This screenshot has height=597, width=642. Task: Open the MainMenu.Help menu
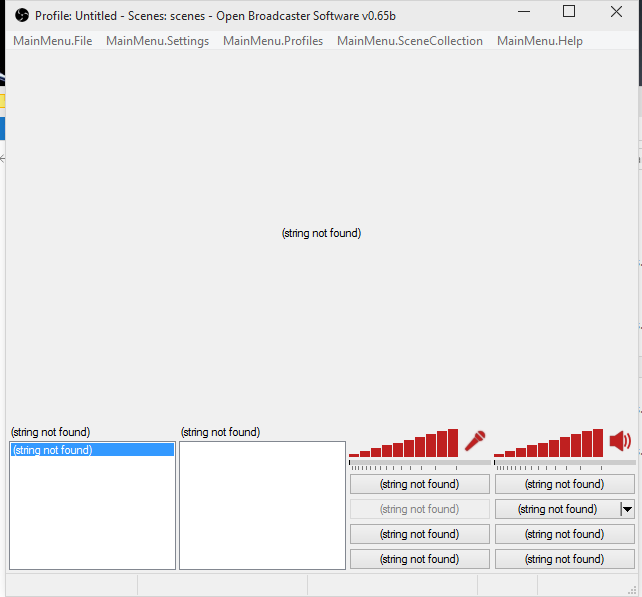tap(540, 41)
